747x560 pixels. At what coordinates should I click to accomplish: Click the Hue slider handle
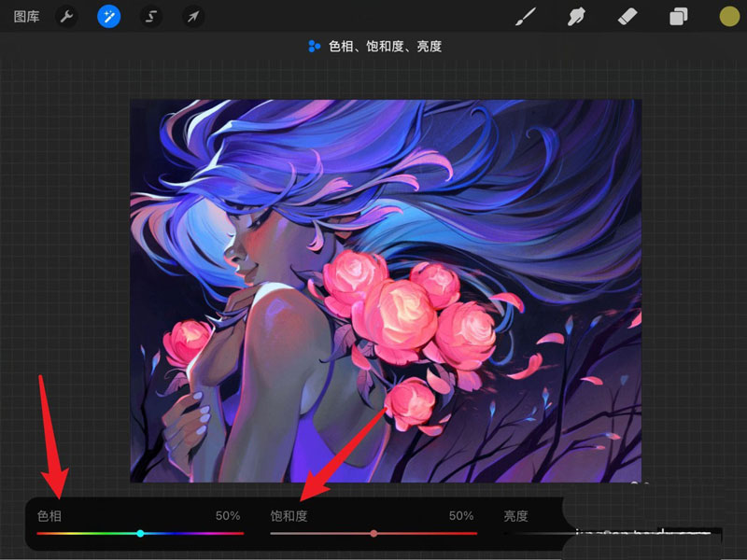click(x=140, y=534)
